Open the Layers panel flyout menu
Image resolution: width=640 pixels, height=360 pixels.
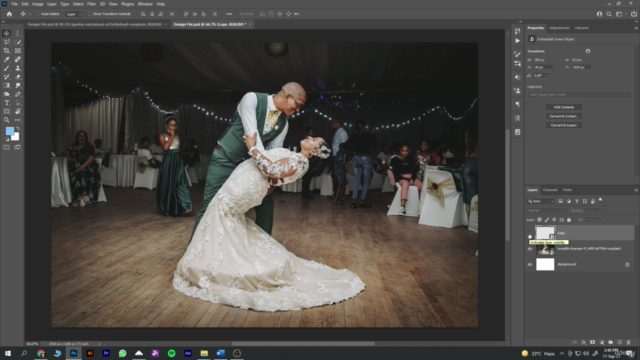636,190
